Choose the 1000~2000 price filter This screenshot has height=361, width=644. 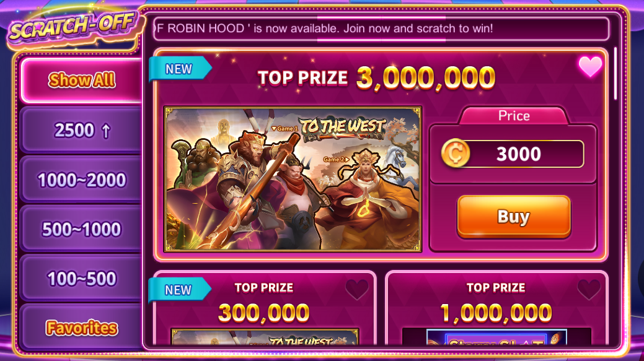click(x=81, y=180)
